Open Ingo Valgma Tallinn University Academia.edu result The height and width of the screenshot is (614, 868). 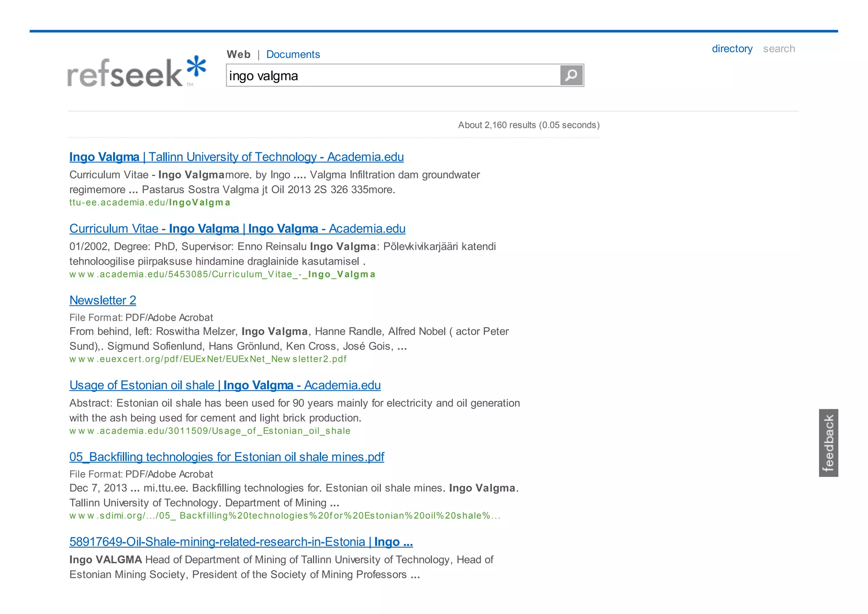(x=236, y=157)
